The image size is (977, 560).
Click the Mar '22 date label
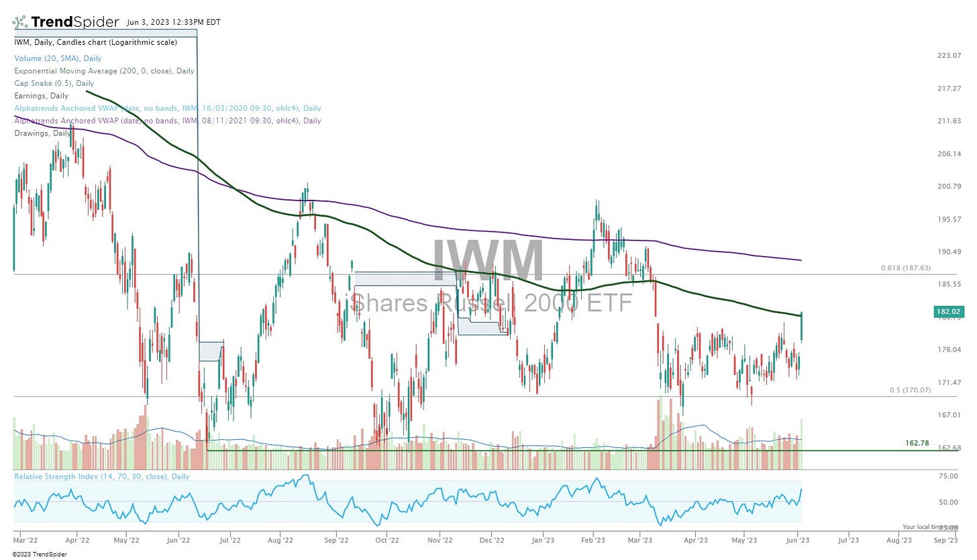click(26, 539)
